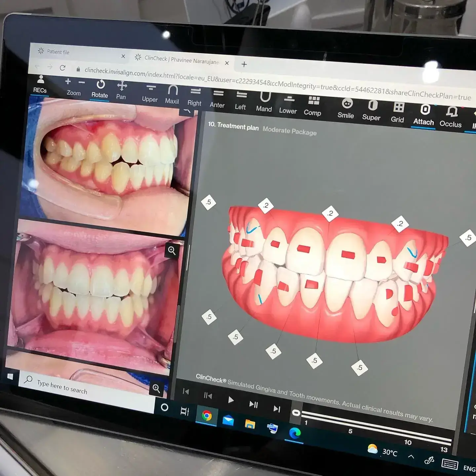Click the play/pause step button

(x=254, y=405)
